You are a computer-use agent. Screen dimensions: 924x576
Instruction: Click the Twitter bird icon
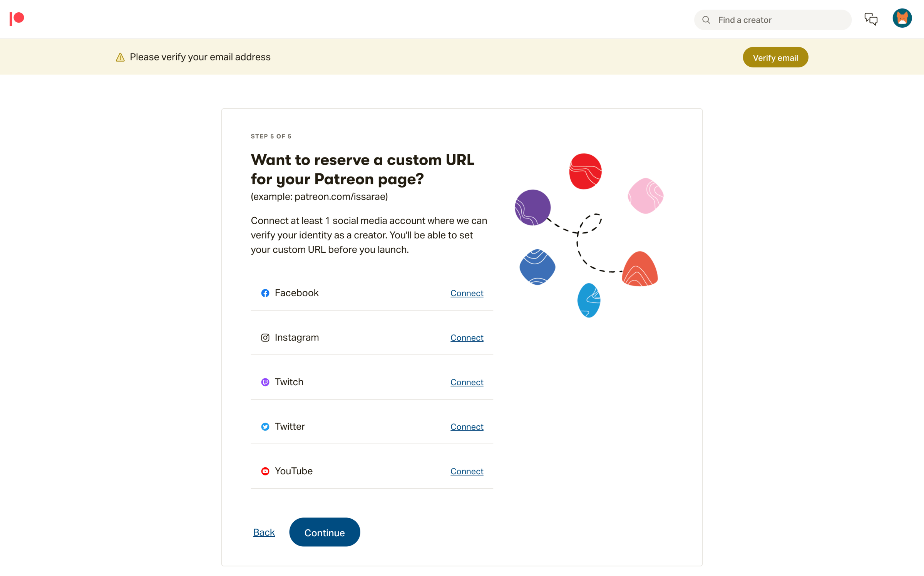265,427
